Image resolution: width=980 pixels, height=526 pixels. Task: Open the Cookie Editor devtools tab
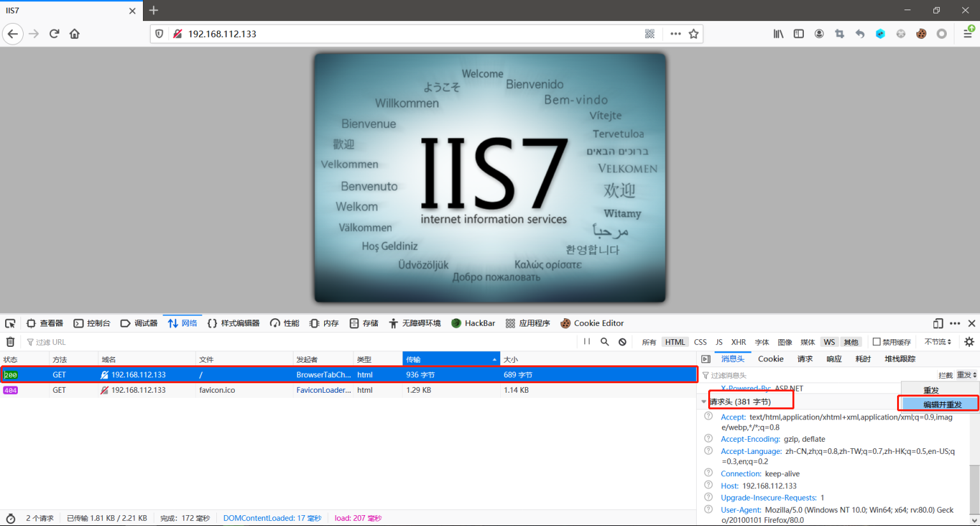point(592,323)
